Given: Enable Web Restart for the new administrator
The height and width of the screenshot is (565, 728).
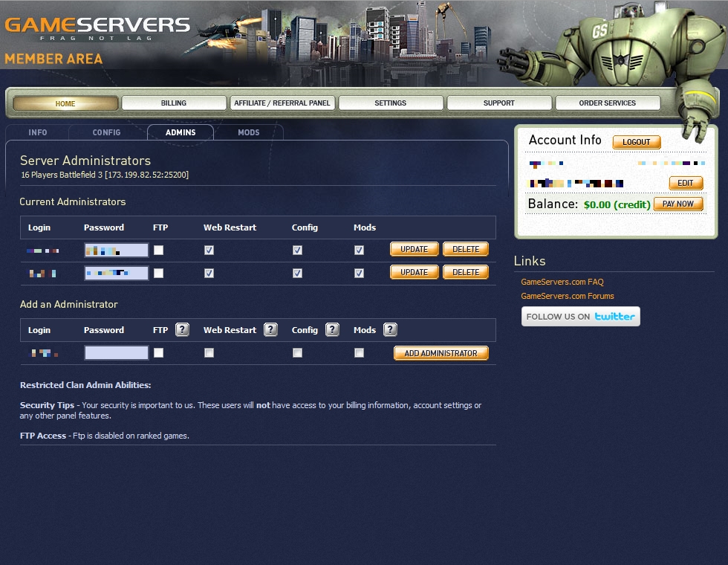Looking at the screenshot, I should 209,353.
